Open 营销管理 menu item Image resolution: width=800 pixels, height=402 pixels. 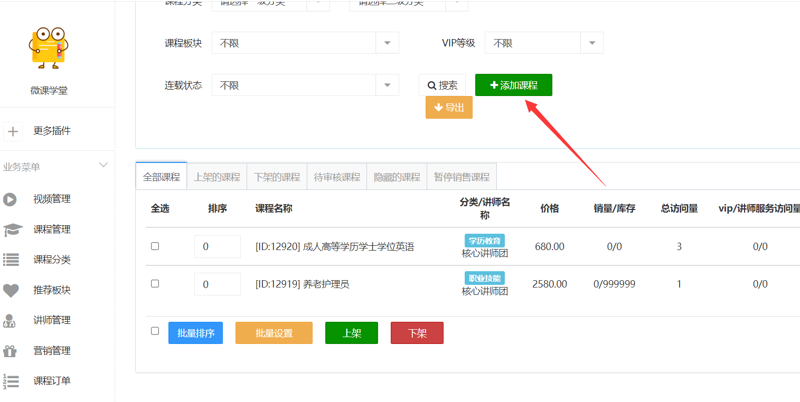point(52,350)
